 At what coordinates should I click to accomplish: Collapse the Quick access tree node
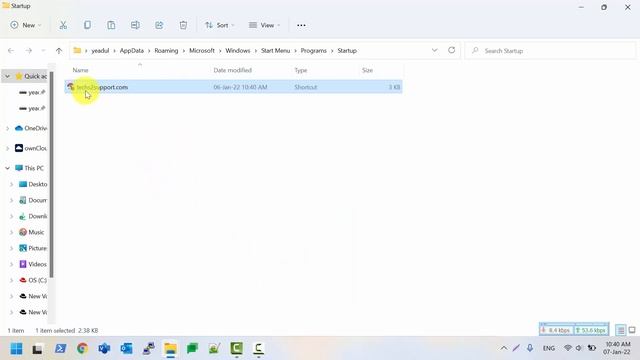(7, 76)
